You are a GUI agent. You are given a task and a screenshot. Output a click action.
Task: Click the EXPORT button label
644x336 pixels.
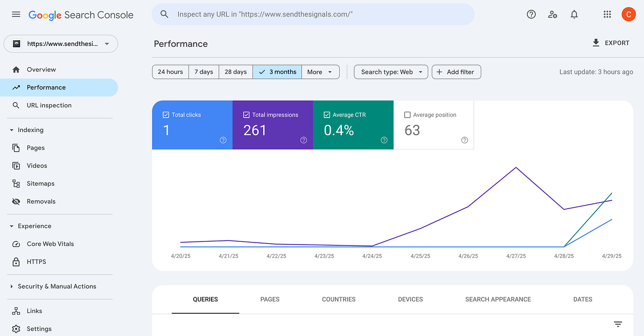pos(617,43)
